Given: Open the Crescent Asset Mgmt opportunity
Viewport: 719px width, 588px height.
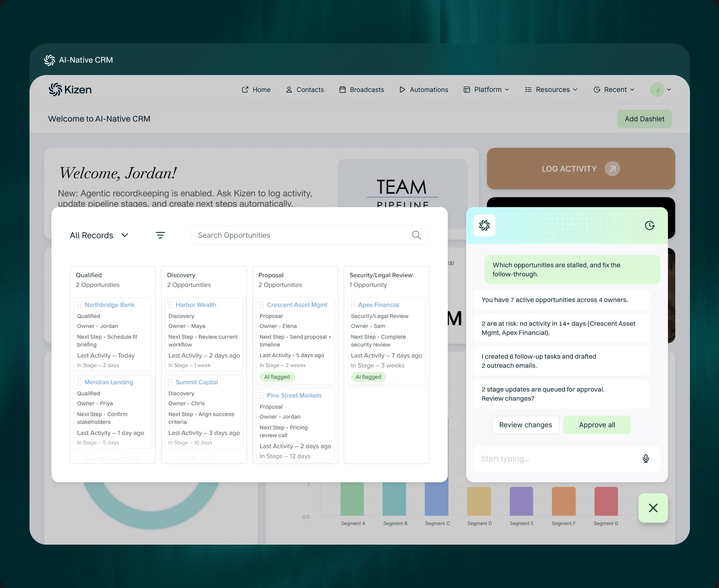Looking at the screenshot, I should click(297, 305).
